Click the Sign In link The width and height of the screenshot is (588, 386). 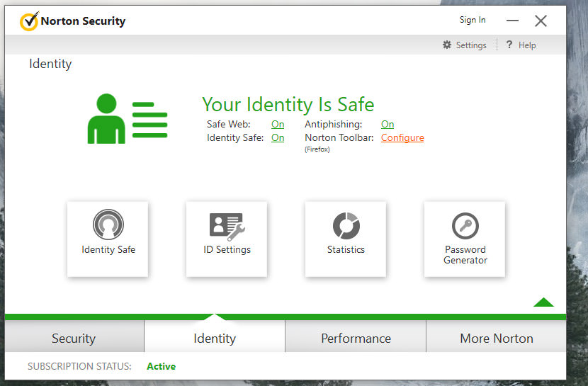pyautogui.click(x=473, y=20)
